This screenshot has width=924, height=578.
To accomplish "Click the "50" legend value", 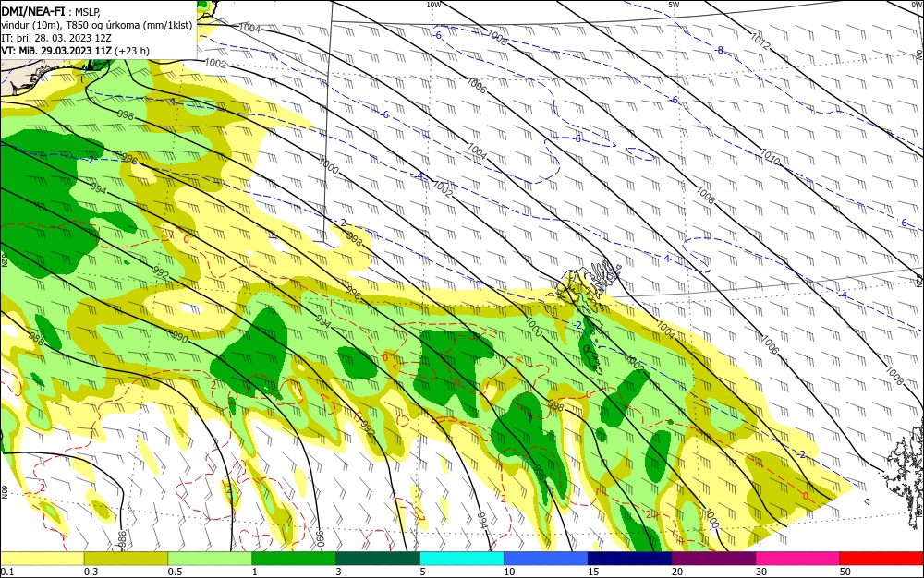I will tap(845, 572).
